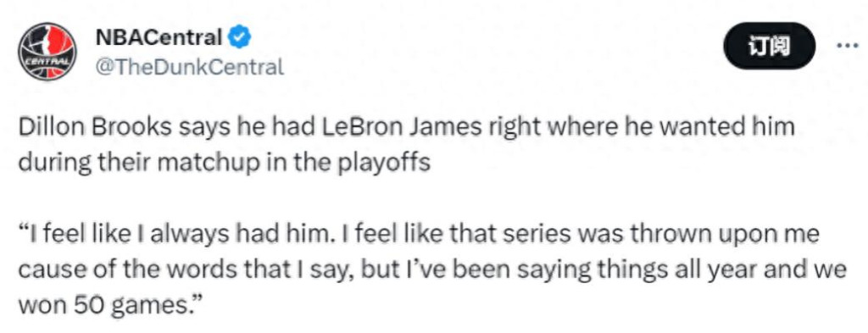Viewport: 868px width, 333px height.
Task: Visit the @TheDunkCentral handle
Action: tap(190, 68)
